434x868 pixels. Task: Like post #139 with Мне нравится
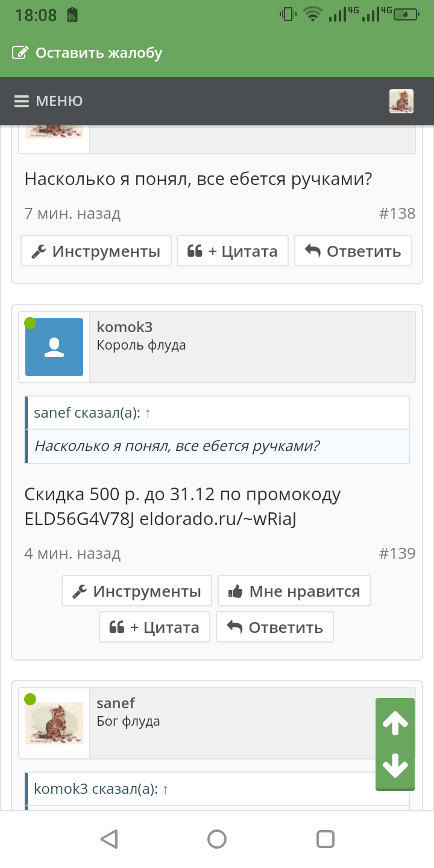(294, 591)
